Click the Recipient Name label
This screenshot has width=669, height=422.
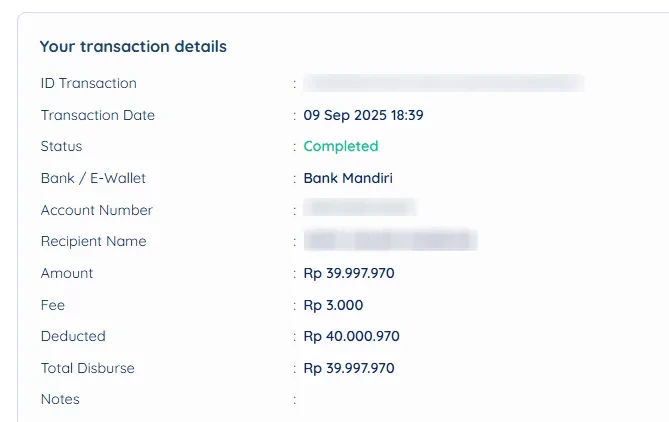coord(93,242)
